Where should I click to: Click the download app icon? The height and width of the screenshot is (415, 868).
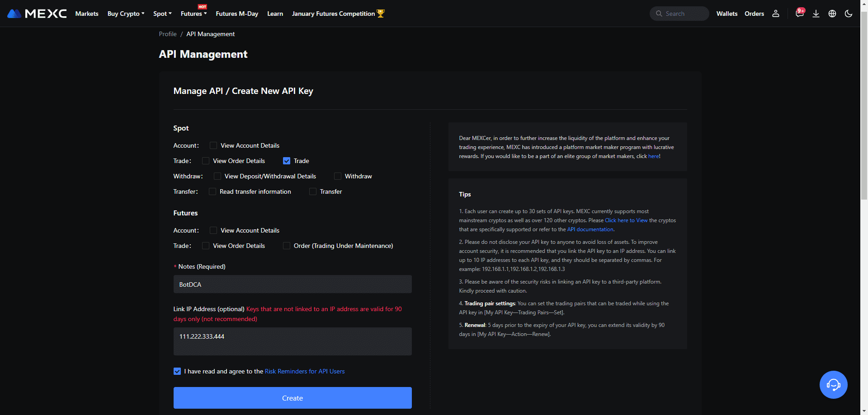(816, 14)
